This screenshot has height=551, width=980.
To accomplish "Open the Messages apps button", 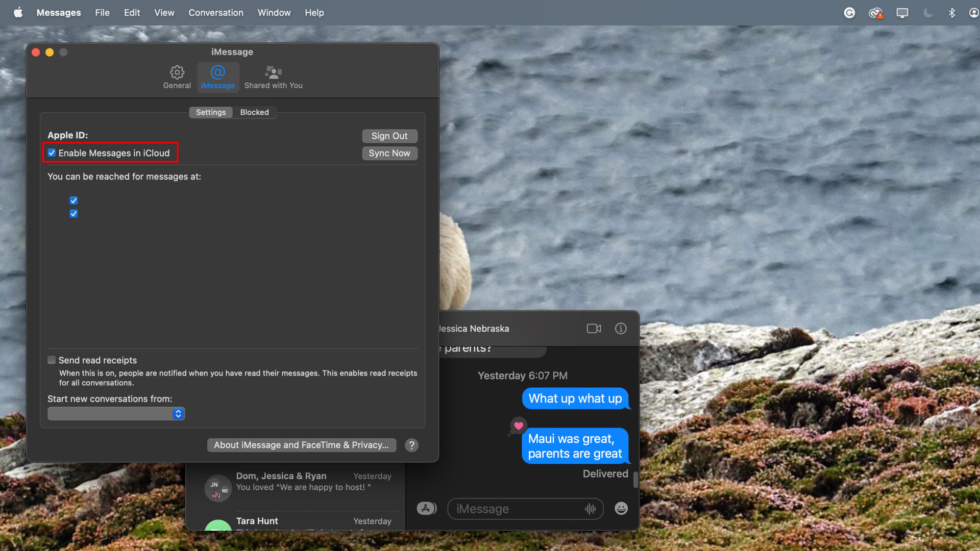I will click(426, 509).
